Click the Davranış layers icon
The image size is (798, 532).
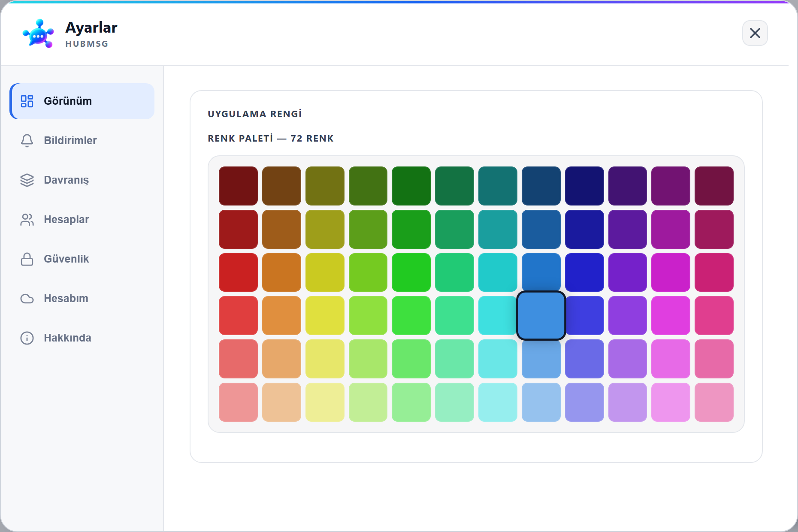(x=27, y=180)
